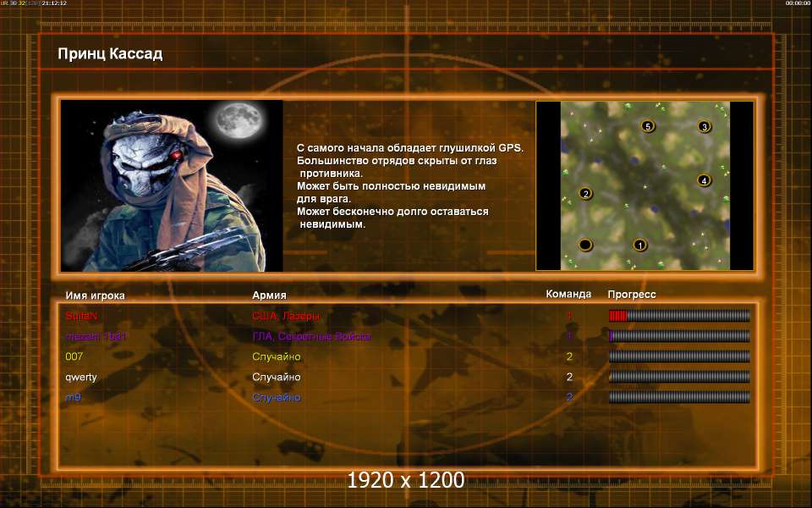
Task: Click team number 2 in qwerty's row
Action: (x=569, y=377)
